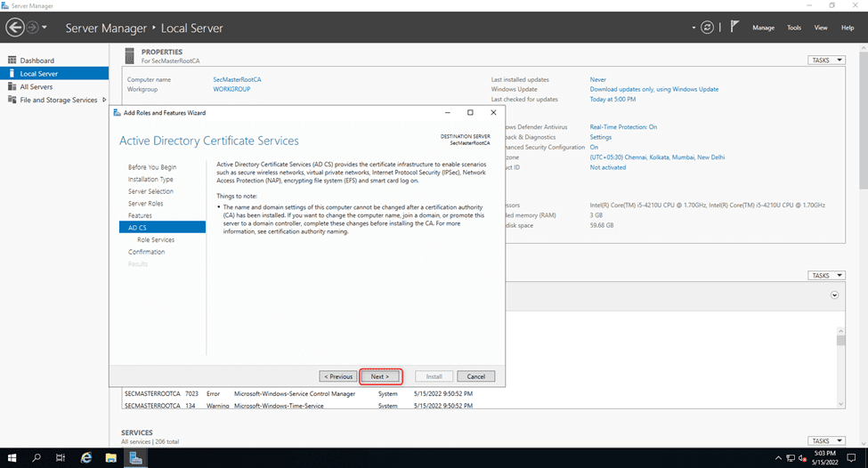Select event row 134 Warning Time-Service
Image resolution: width=868 pixels, height=468 pixels.
pos(299,406)
